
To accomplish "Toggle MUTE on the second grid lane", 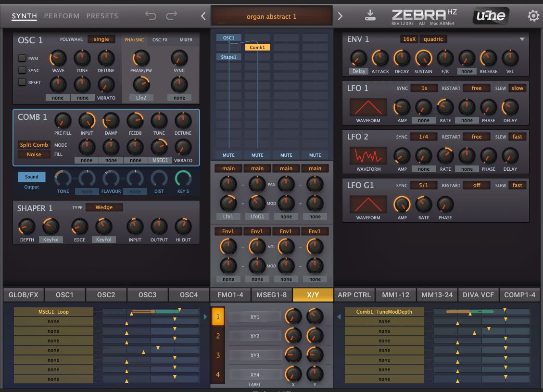I will (257, 155).
